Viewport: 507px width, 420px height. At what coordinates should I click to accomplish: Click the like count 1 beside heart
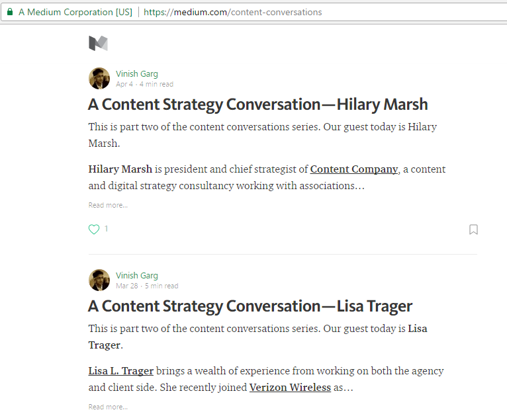[x=106, y=229]
